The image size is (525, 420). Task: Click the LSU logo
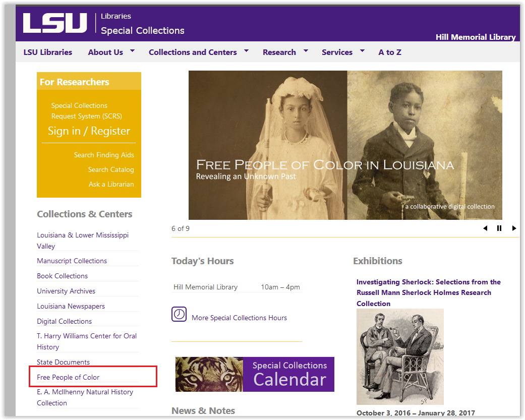[x=55, y=23]
